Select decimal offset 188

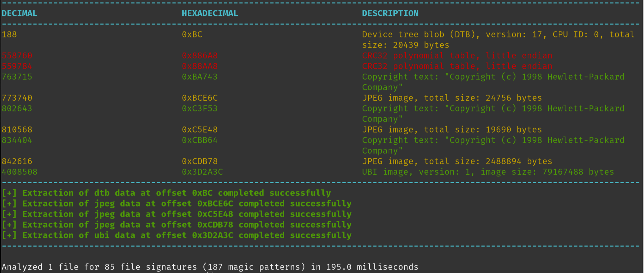9,34
